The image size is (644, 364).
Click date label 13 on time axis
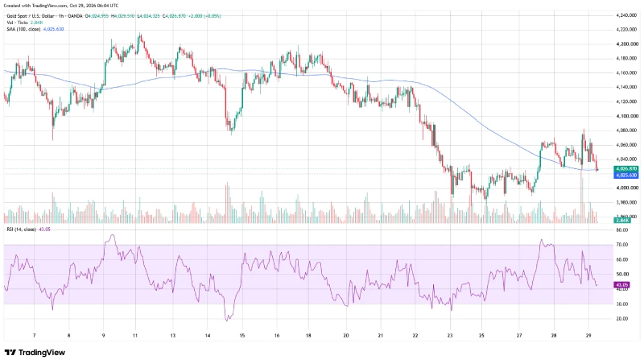coord(173,336)
